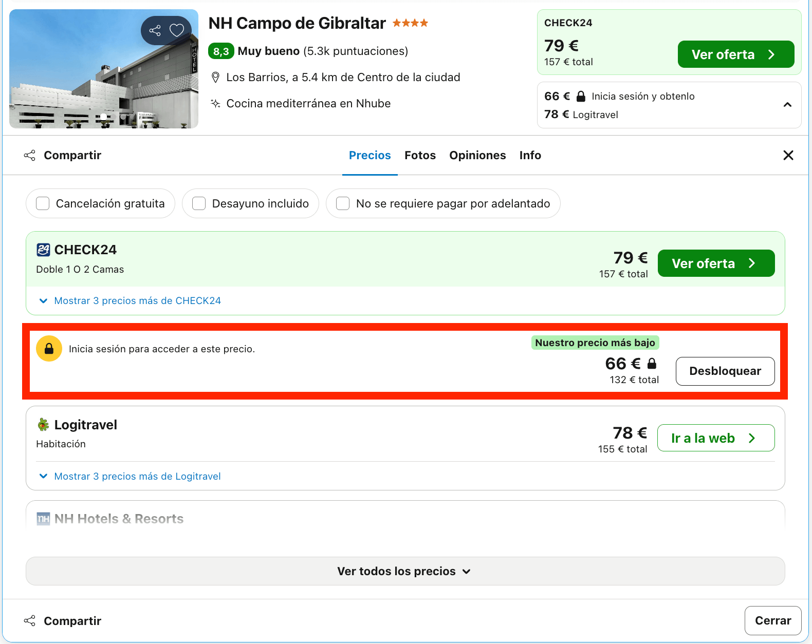812x644 pixels.
Task: Click the Cerrar button
Action: (772, 620)
